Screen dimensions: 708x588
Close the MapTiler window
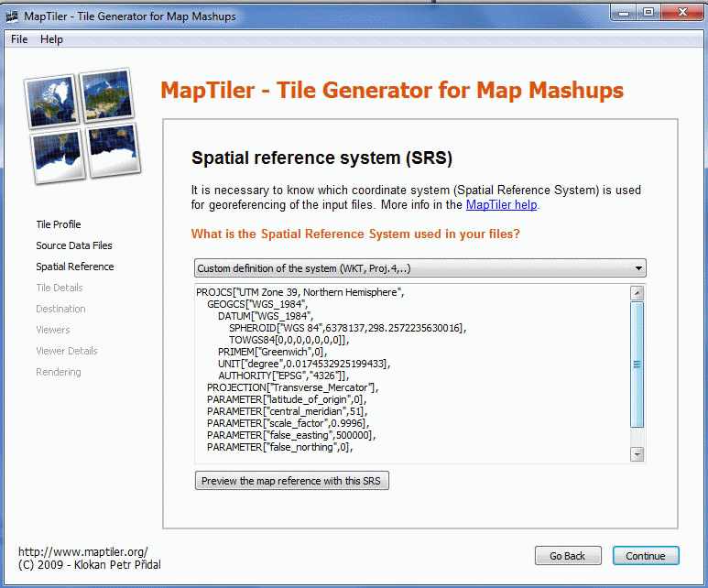tap(682, 13)
